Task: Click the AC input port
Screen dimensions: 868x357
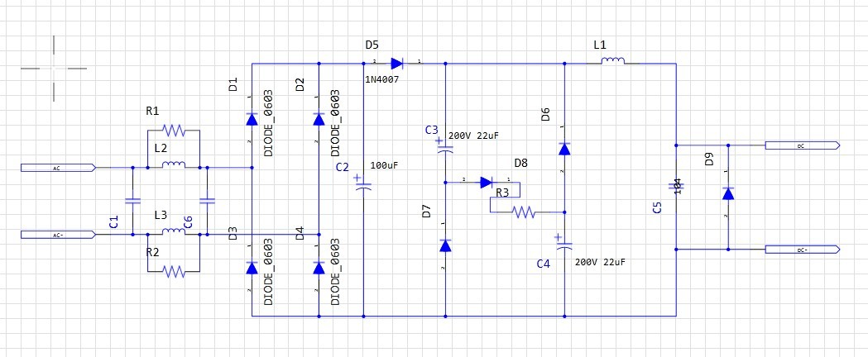Action: click(x=58, y=168)
